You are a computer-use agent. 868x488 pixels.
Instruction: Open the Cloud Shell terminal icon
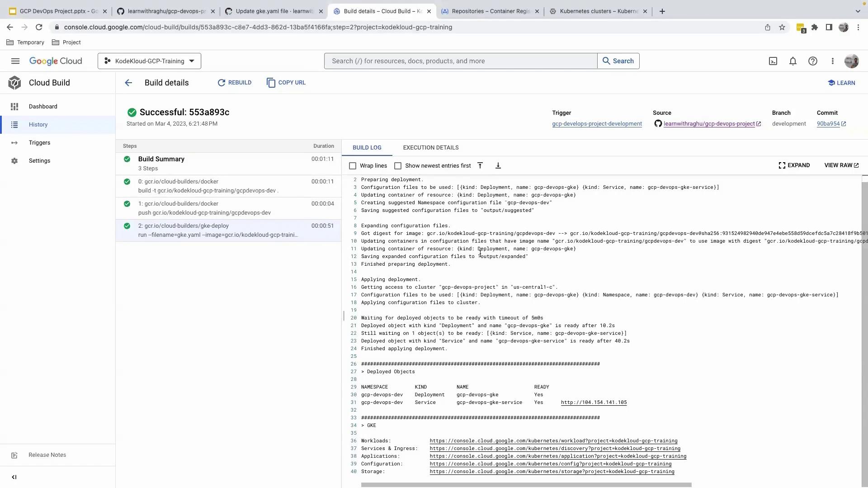pos(773,61)
